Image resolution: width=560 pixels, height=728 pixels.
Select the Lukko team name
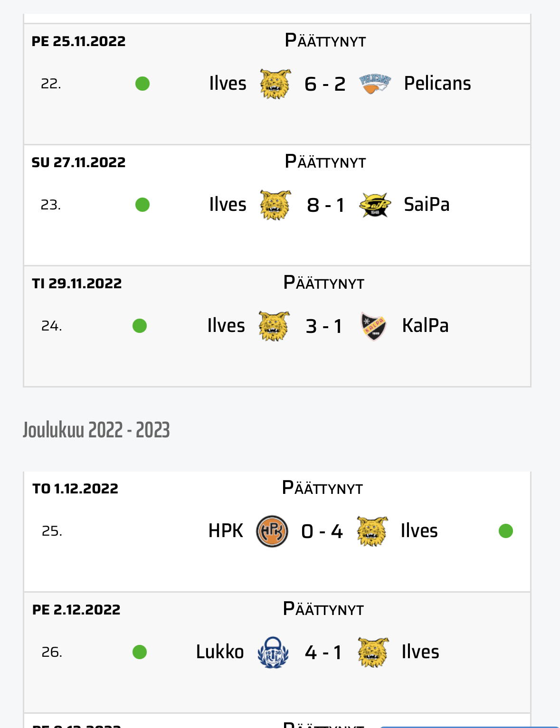pyautogui.click(x=220, y=652)
